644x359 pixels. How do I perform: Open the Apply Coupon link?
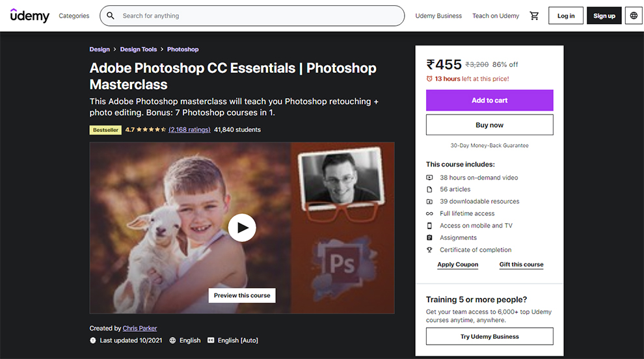point(457,265)
